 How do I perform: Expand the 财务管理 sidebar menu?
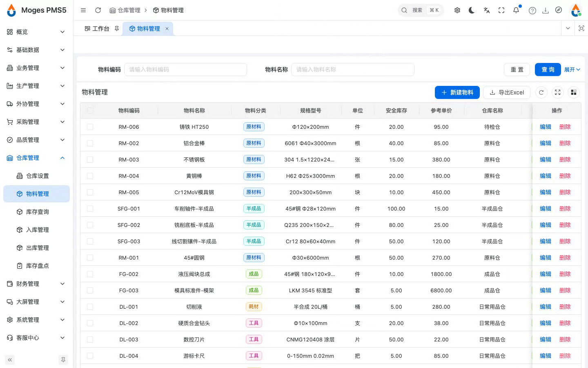36,284
